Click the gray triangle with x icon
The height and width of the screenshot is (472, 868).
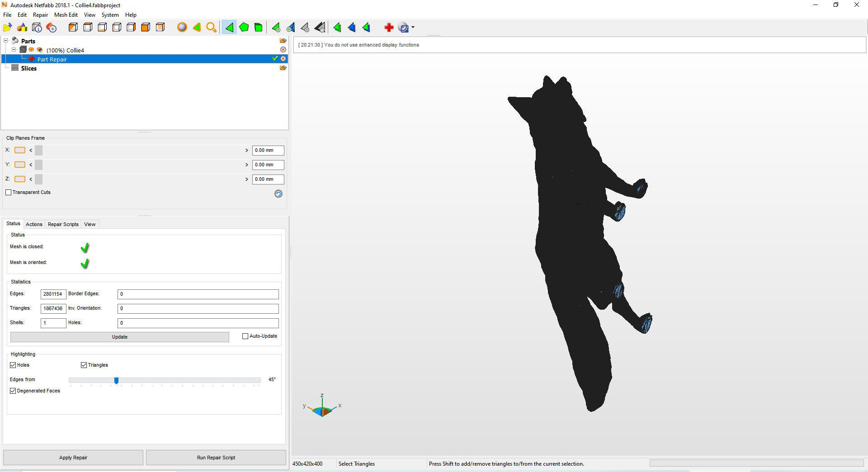tap(305, 28)
